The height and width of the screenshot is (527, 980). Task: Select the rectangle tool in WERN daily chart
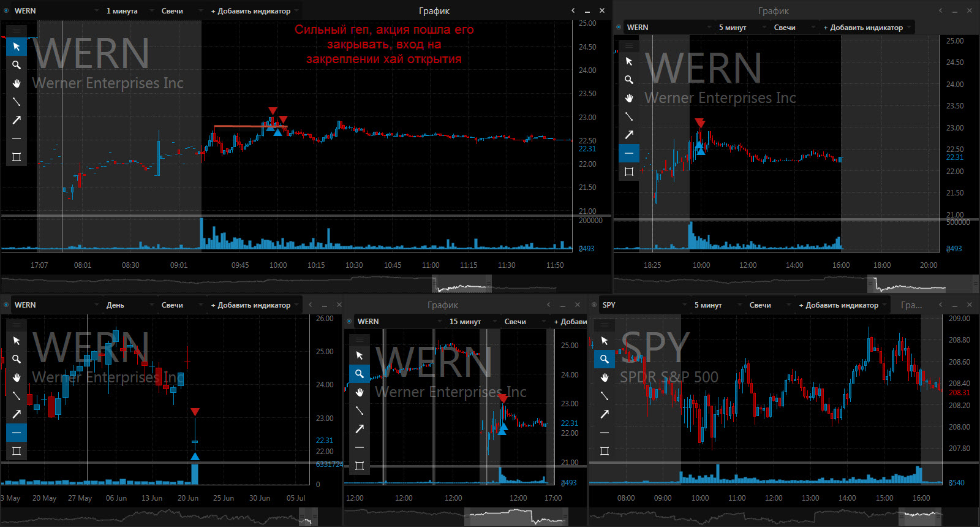tap(17, 451)
